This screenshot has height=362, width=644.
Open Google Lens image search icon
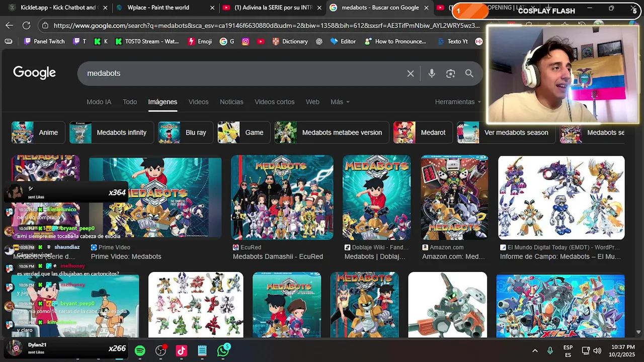click(450, 73)
